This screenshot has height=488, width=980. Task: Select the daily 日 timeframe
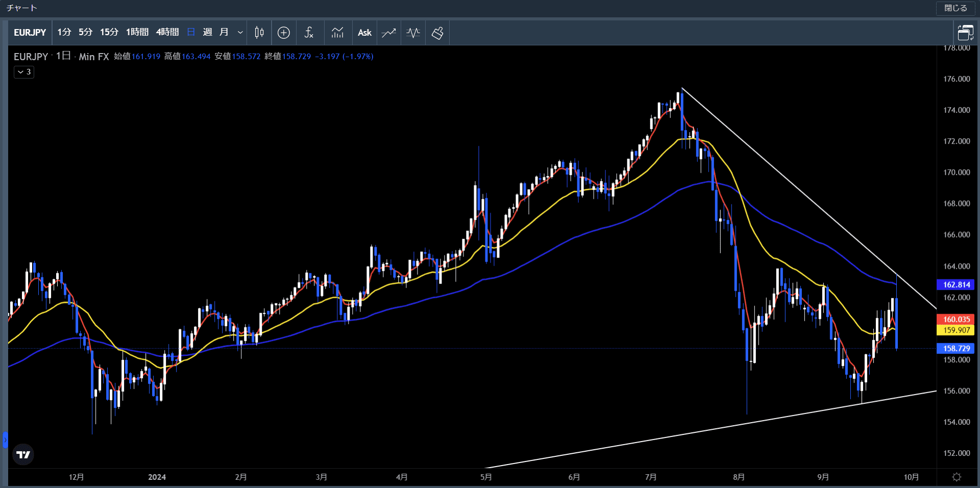tap(191, 32)
